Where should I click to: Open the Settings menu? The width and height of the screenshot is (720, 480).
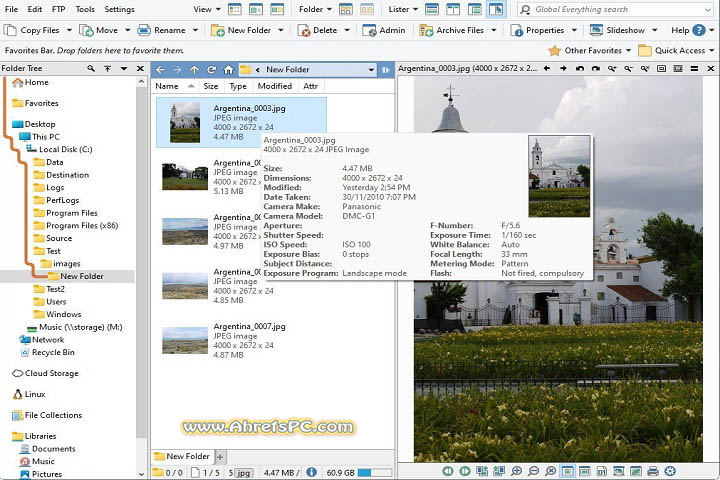pos(119,9)
